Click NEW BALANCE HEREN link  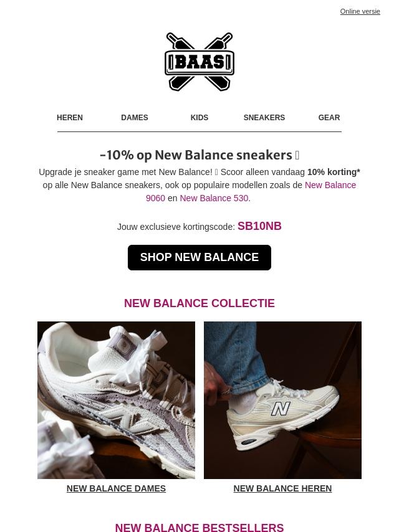point(282,488)
